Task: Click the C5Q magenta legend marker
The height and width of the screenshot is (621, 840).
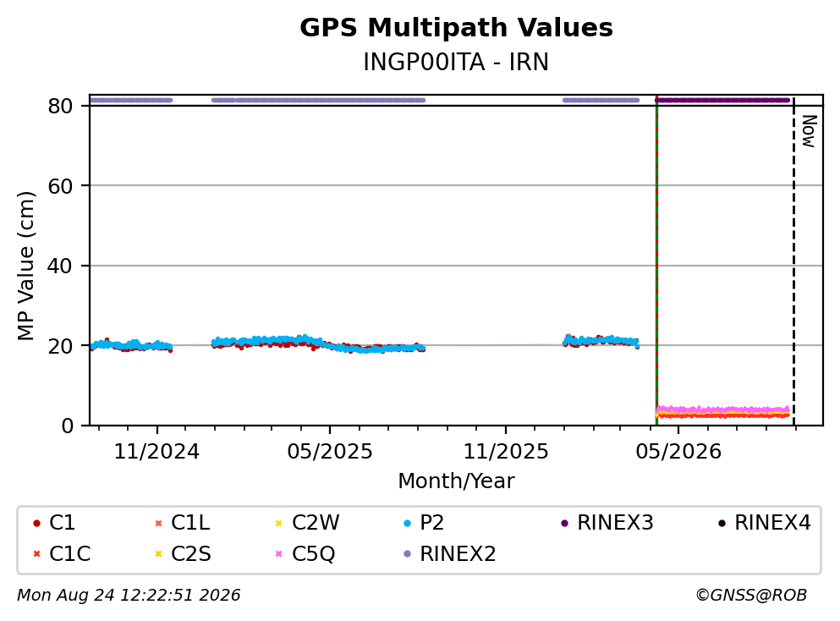Action: click(x=278, y=554)
